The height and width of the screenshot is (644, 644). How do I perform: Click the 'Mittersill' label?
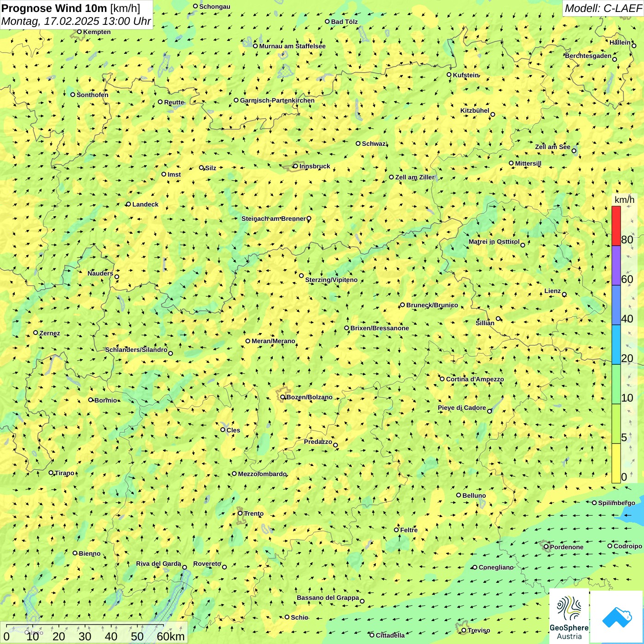528,163
